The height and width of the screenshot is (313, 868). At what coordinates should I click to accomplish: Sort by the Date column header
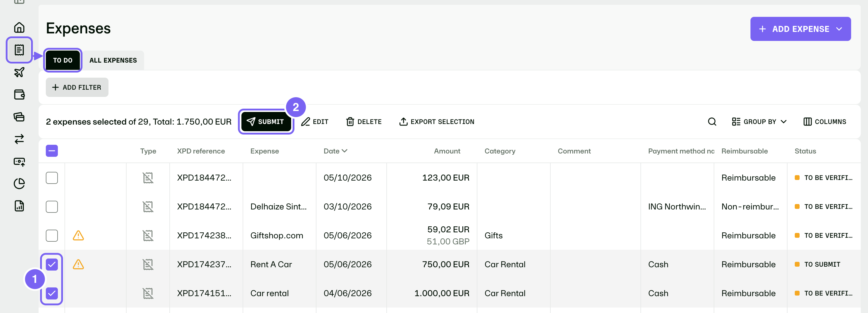coord(335,151)
